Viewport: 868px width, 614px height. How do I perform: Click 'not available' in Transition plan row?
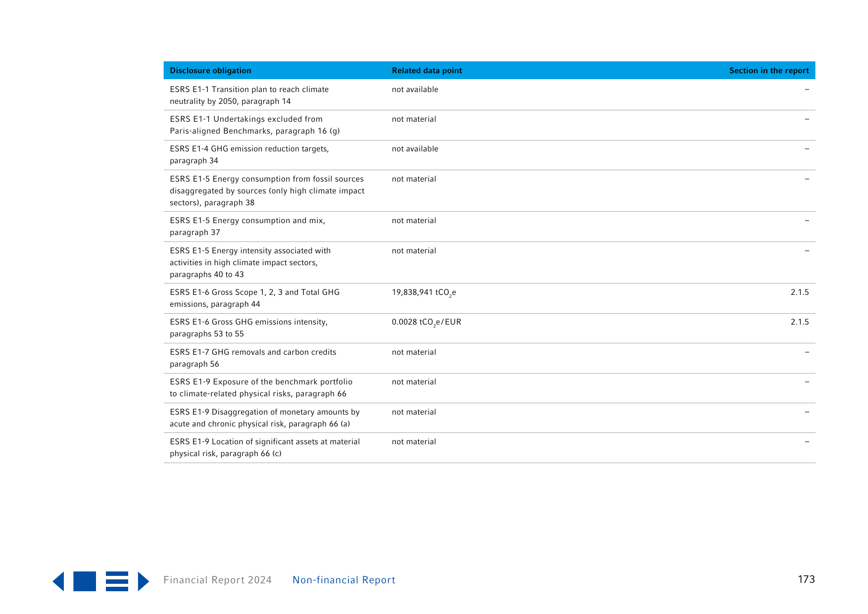[415, 89]
